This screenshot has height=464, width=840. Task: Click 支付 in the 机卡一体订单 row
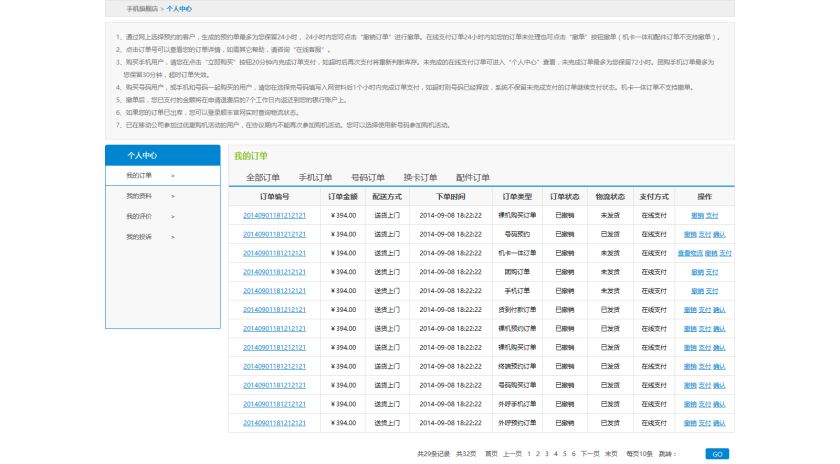[x=725, y=253]
